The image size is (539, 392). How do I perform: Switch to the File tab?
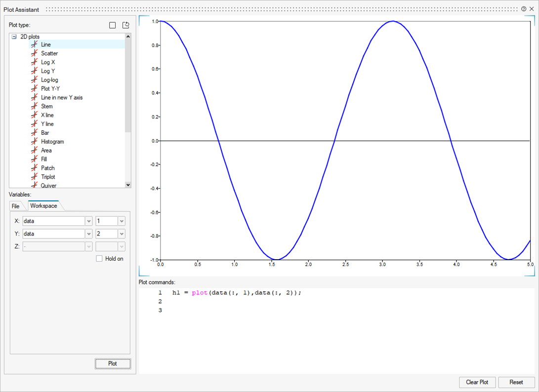16,206
